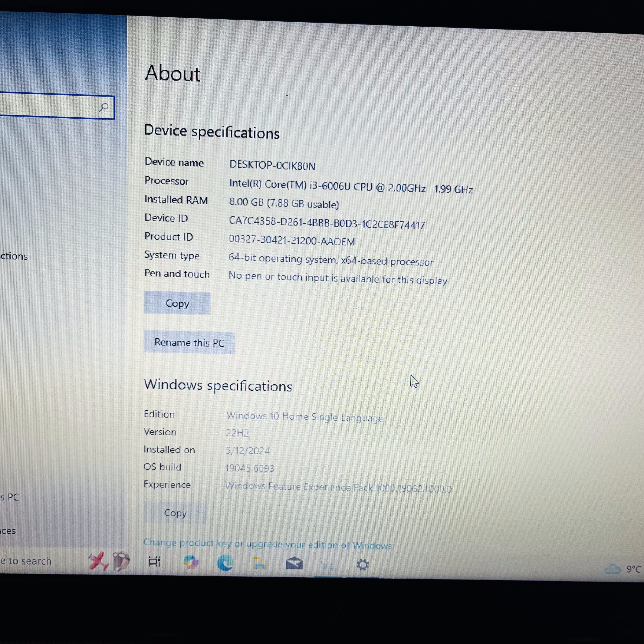Image resolution: width=644 pixels, height=644 pixels.
Task: Select the sidebar item ending in 'ces'
Action: tap(8, 530)
